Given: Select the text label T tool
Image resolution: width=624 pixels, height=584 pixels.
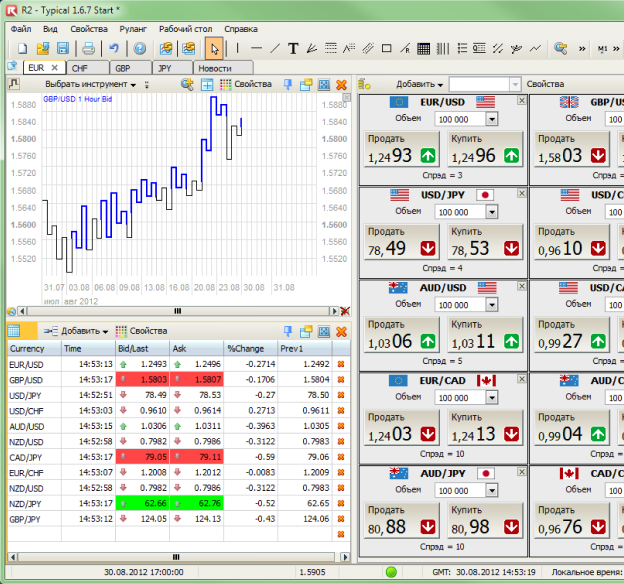Looking at the screenshot, I should click(293, 49).
